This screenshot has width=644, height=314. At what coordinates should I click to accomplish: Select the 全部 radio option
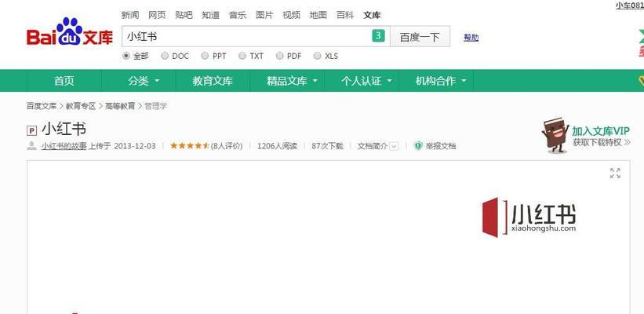point(126,56)
